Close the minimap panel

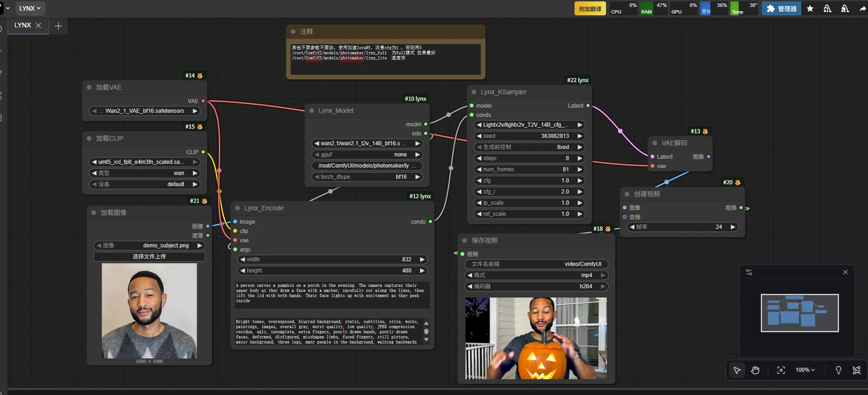pos(845,272)
